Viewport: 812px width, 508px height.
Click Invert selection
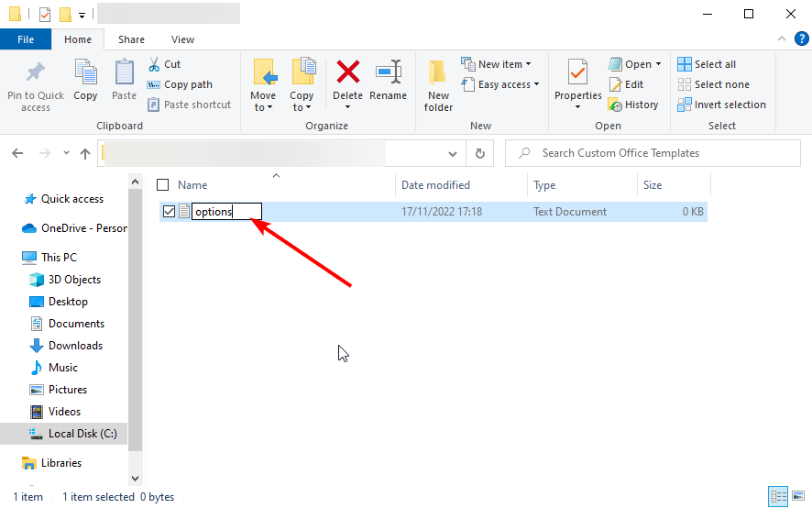click(721, 105)
